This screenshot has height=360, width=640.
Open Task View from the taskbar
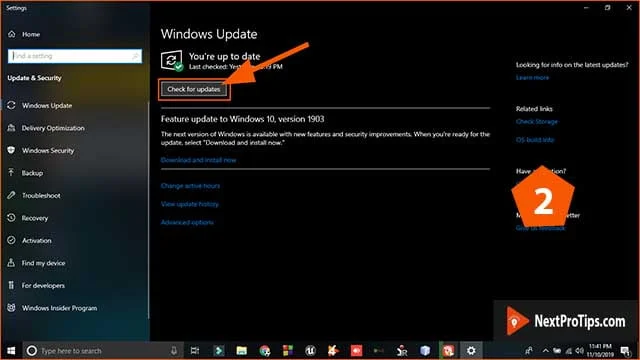pos(195,351)
